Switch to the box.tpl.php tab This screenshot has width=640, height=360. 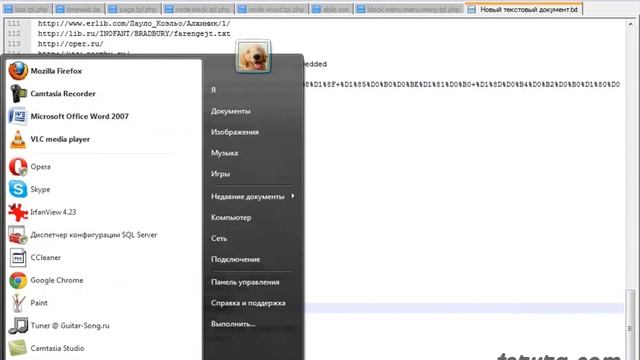[x=27, y=9]
